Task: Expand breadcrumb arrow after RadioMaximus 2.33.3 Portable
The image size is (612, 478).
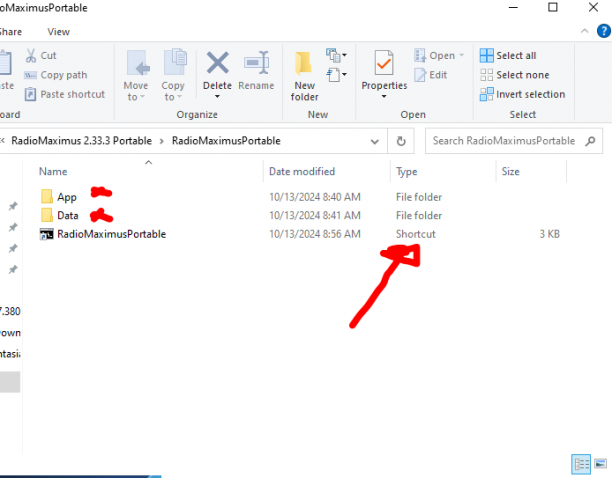Action: click(162, 141)
